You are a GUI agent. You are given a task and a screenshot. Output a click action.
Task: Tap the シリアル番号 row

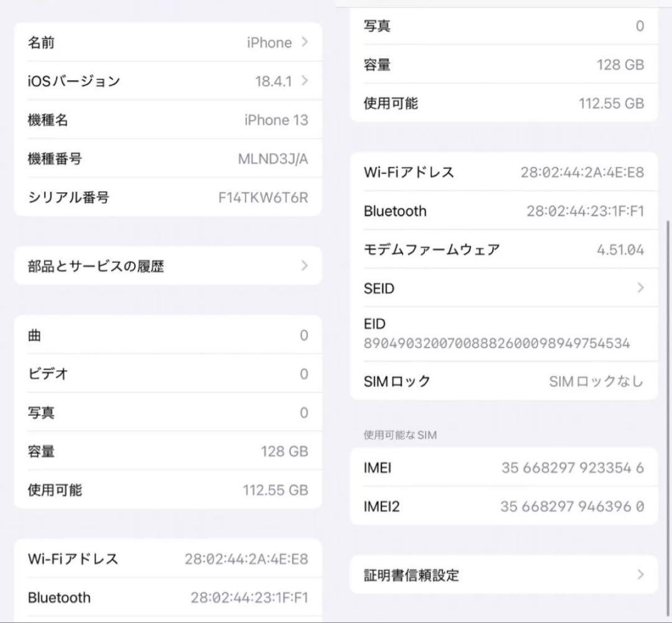point(168,197)
